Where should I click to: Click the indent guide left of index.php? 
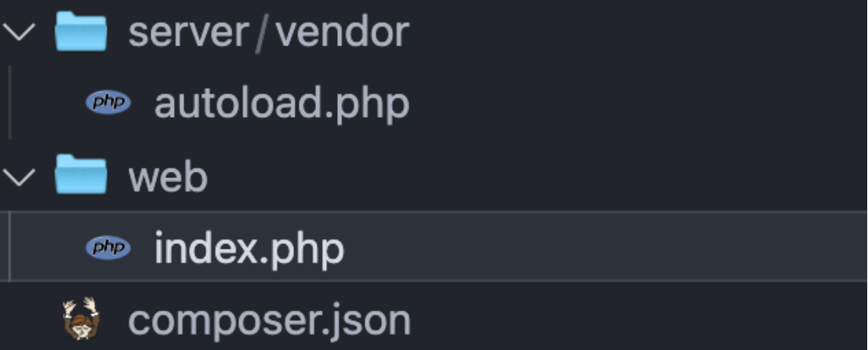point(9,248)
